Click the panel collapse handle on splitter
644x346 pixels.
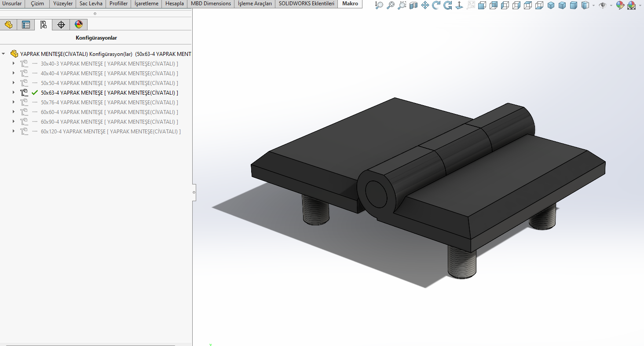(x=194, y=192)
